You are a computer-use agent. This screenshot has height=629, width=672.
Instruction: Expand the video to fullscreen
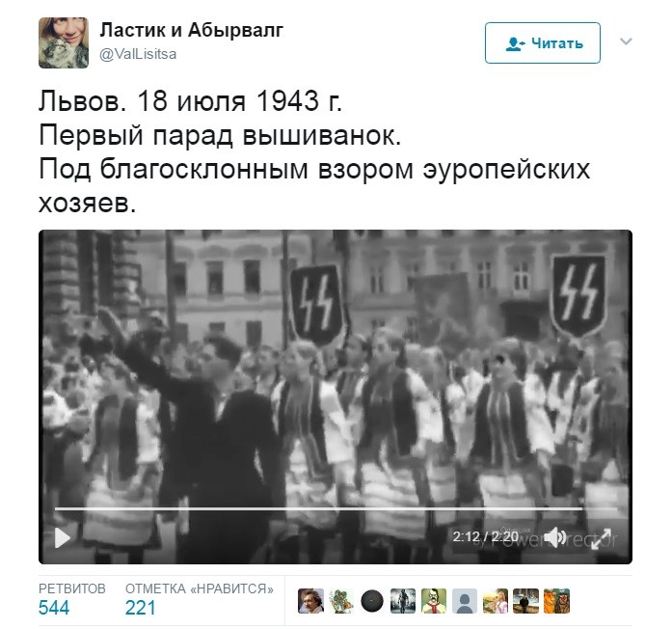click(601, 538)
